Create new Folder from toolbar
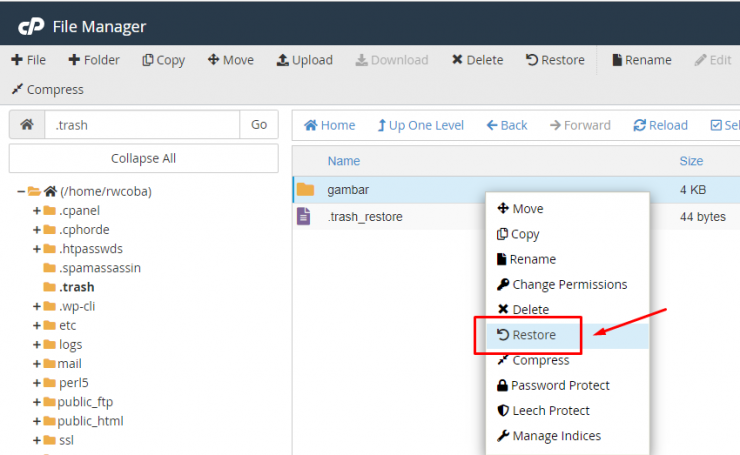740x455 pixels. (x=94, y=60)
